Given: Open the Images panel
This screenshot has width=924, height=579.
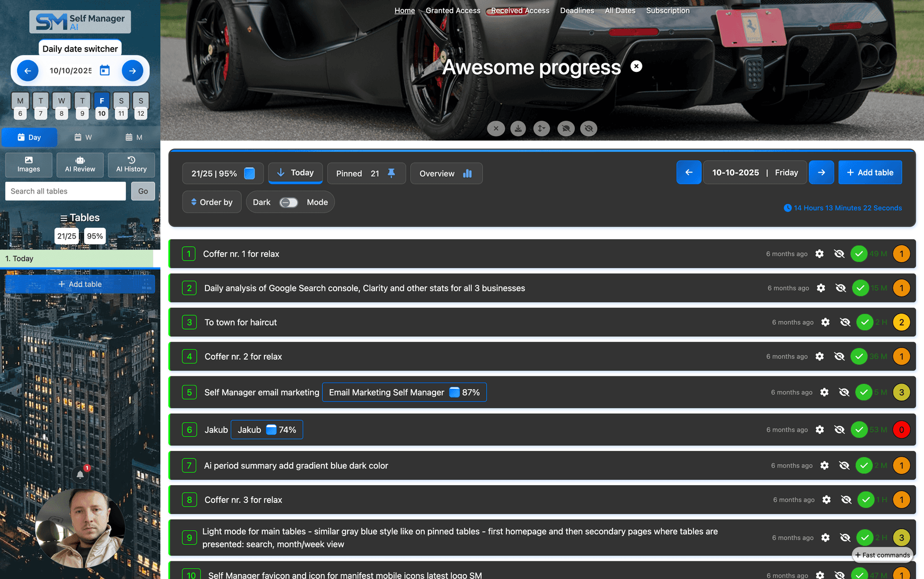Looking at the screenshot, I should (29, 165).
